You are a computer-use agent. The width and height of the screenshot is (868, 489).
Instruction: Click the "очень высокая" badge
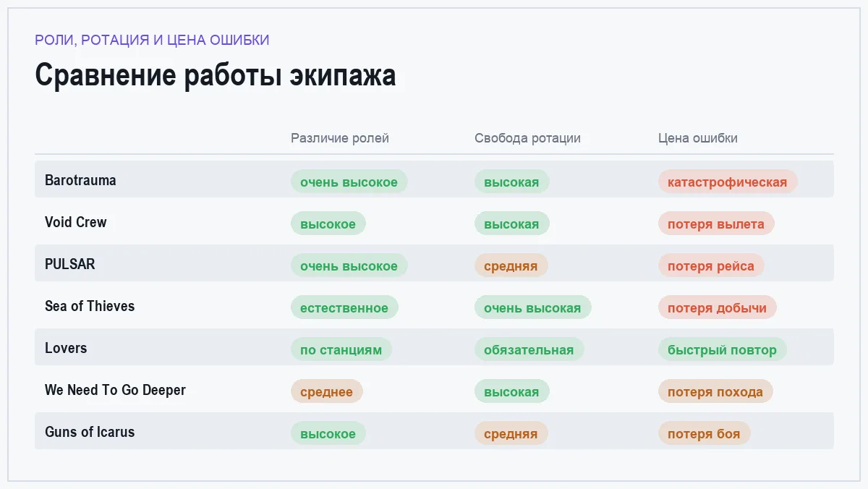[x=533, y=307]
